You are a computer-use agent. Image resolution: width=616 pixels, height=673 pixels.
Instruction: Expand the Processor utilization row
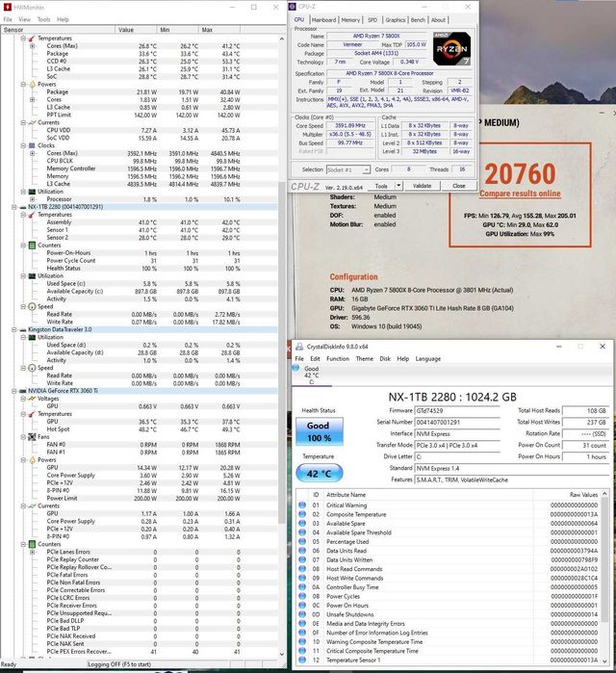tap(32, 199)
